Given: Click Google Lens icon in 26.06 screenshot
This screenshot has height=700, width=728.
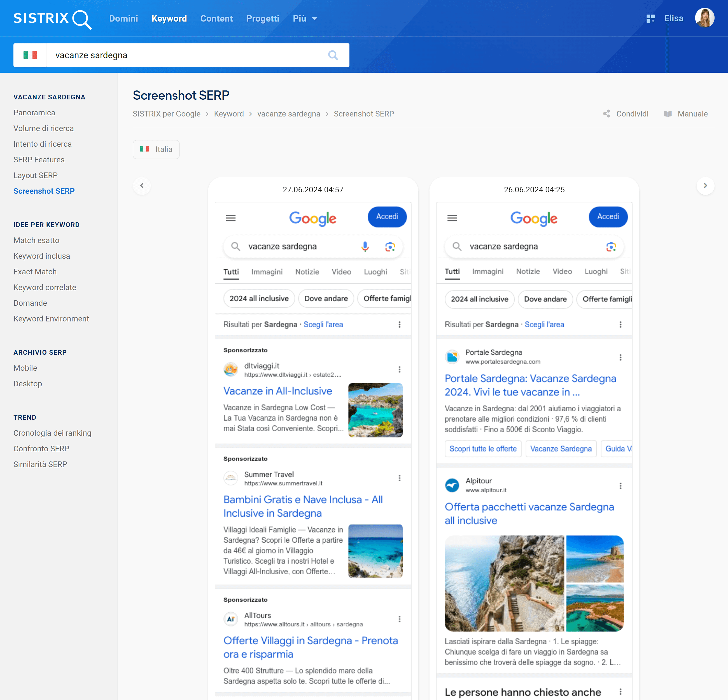Looking at the screenshot, I should pyautogui.click(x=611, y=247).
